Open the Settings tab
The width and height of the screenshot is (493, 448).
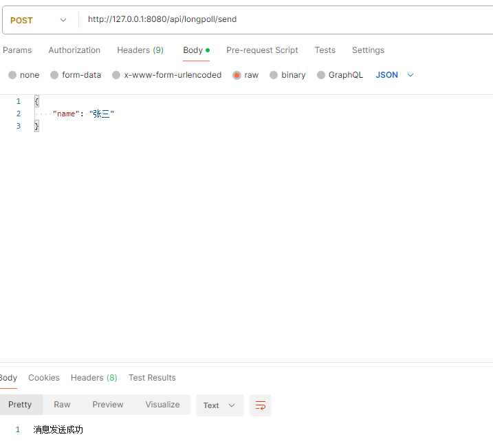(x=368, y=50)
